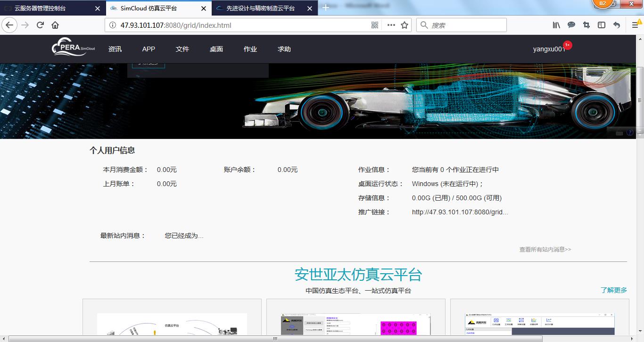Viewport: 644px width, 342px height.
Task: Click the crop screenshot toolbar icon
Action: (586, 25)
